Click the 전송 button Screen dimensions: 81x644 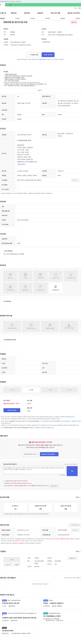click(72, 471)
